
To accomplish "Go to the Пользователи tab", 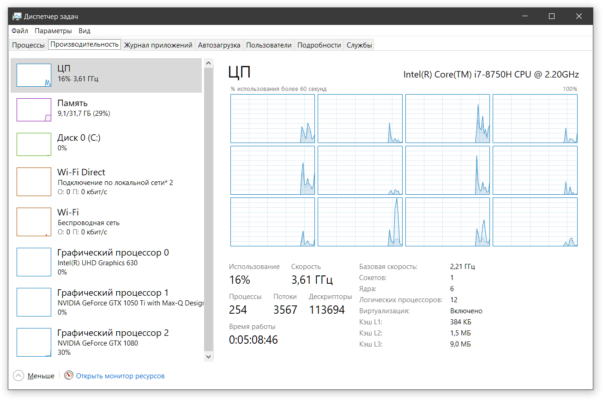I will [268, 45].
